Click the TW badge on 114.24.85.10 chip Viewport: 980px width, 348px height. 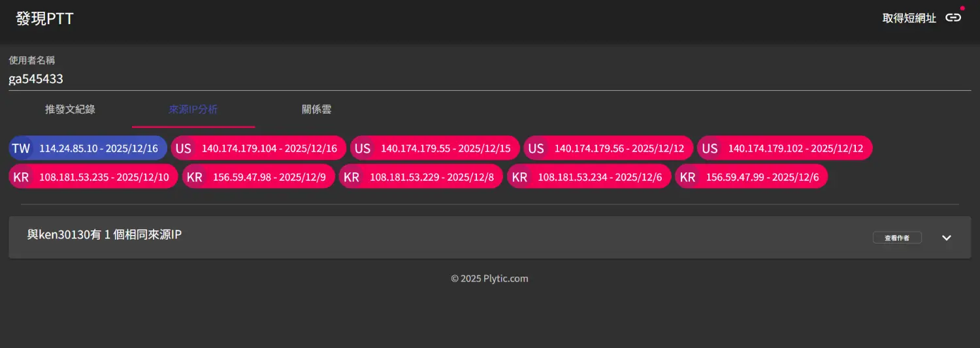coord(21,148)
